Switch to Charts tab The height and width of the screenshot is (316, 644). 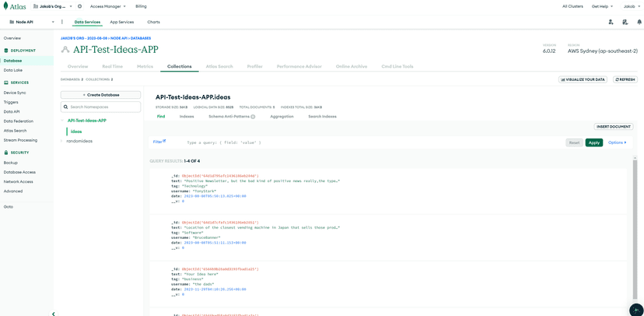point(153,23)
